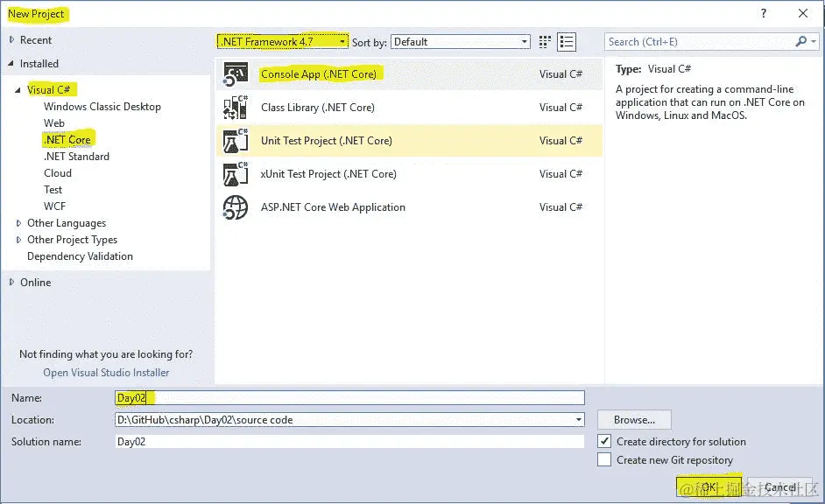Image resolution: width=825 pixels, height=504 pixels.
Task: Toggle Create directory for solution checkbox
Action: pyautogui.click(x=604, y=441)
